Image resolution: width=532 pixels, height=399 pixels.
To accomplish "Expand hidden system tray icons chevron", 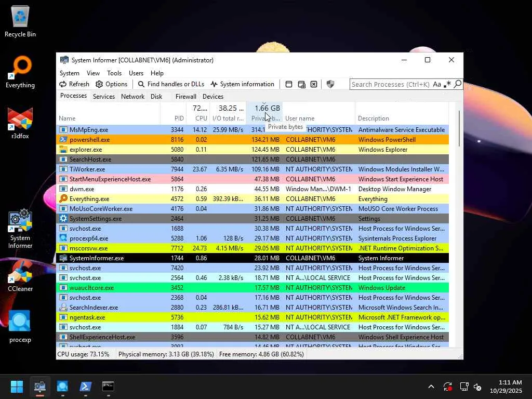I will pyautogui.click(x=431, y=387).
